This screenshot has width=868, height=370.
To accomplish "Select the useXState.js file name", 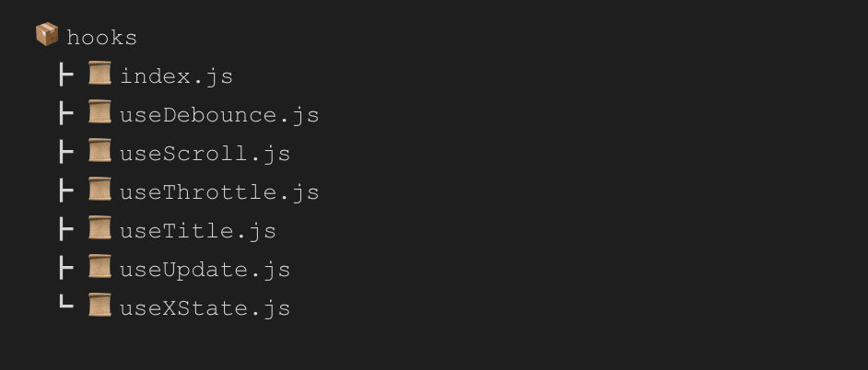I will (205, 308).
